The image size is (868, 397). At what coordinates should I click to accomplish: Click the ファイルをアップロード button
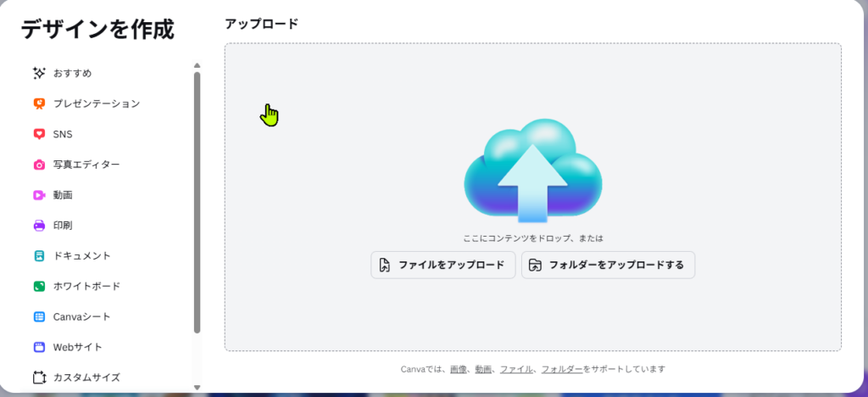click(x=442, y=265)
